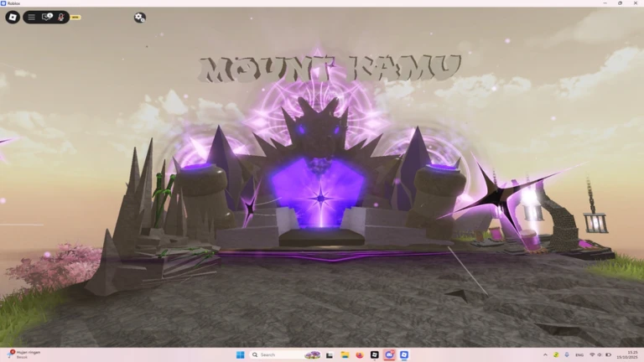Open the gear settings icon in game
This screenshot has height=362, width=644.
(140, 18)
